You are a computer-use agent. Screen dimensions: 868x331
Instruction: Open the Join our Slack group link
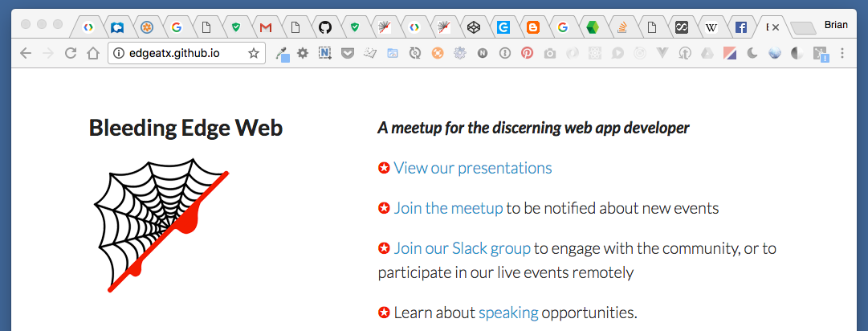pos(463,248)
